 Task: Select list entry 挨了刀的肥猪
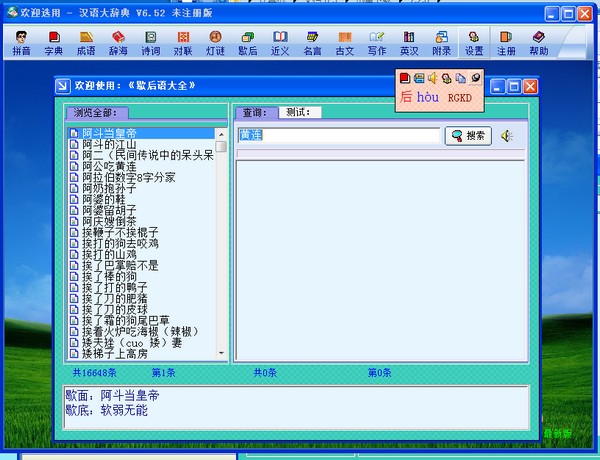(x=141, y=299)
